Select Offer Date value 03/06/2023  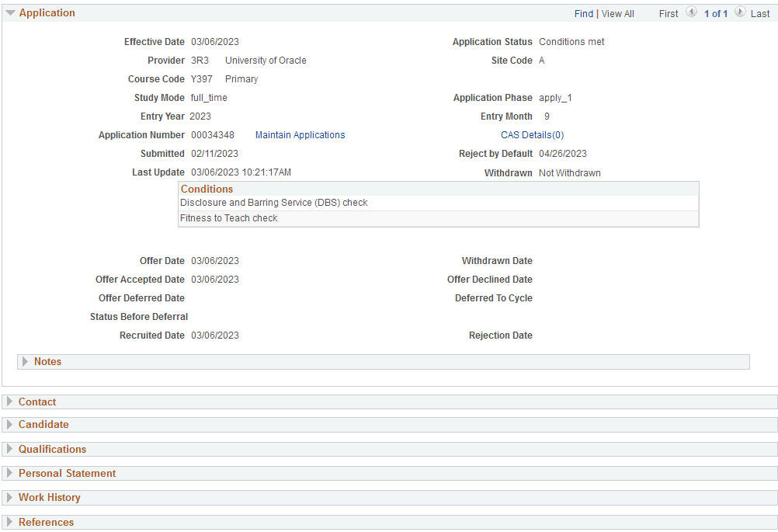[215, 260]
